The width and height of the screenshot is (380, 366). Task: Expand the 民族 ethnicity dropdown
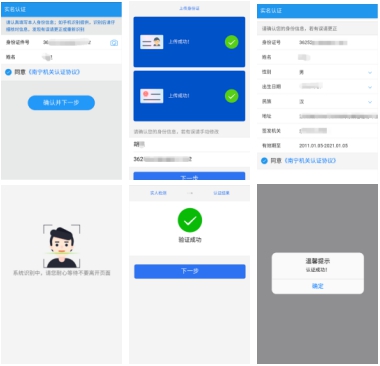pyautogui.click(x=370, y=102)
